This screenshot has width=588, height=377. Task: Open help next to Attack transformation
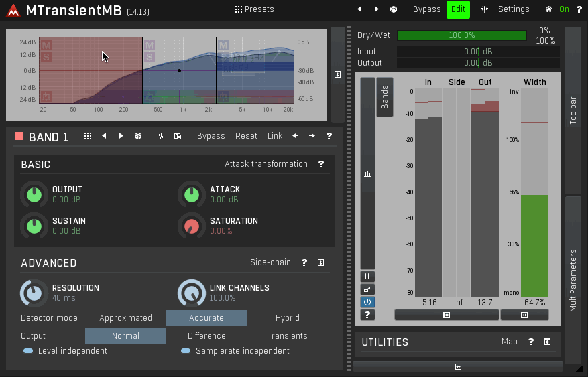point(321,164)
